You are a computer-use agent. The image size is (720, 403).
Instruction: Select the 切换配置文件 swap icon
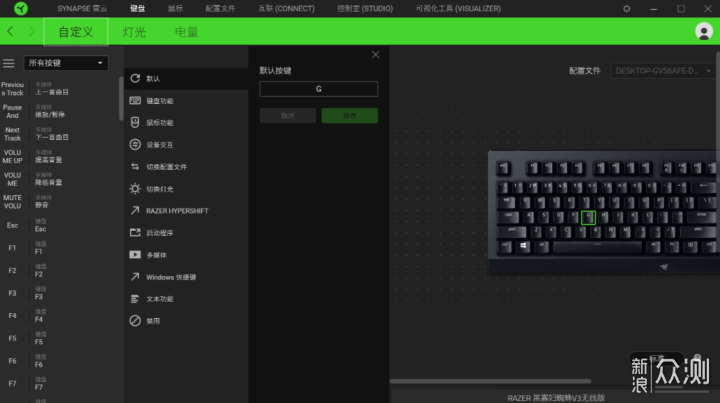[x=135, y=167]
